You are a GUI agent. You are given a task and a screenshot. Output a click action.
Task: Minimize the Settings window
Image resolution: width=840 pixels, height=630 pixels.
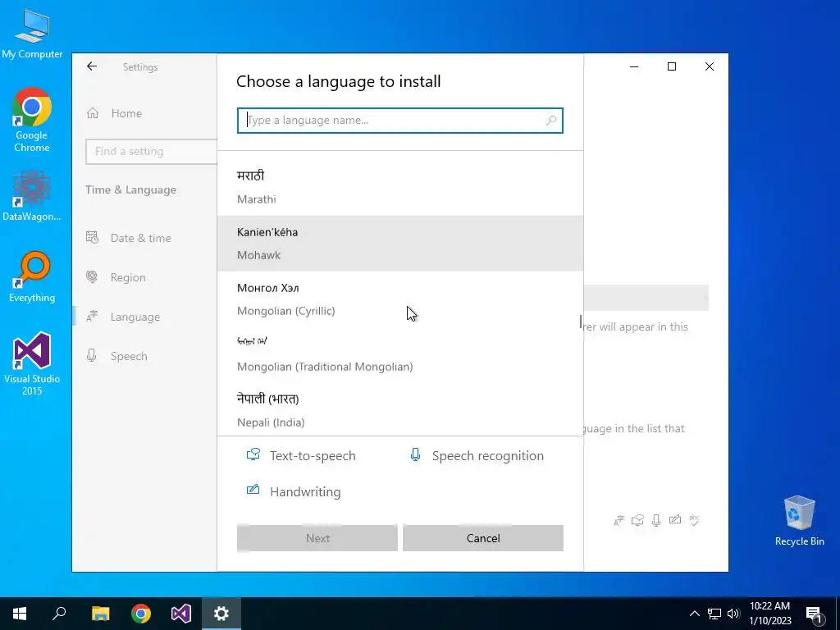[x=634, y=66]
